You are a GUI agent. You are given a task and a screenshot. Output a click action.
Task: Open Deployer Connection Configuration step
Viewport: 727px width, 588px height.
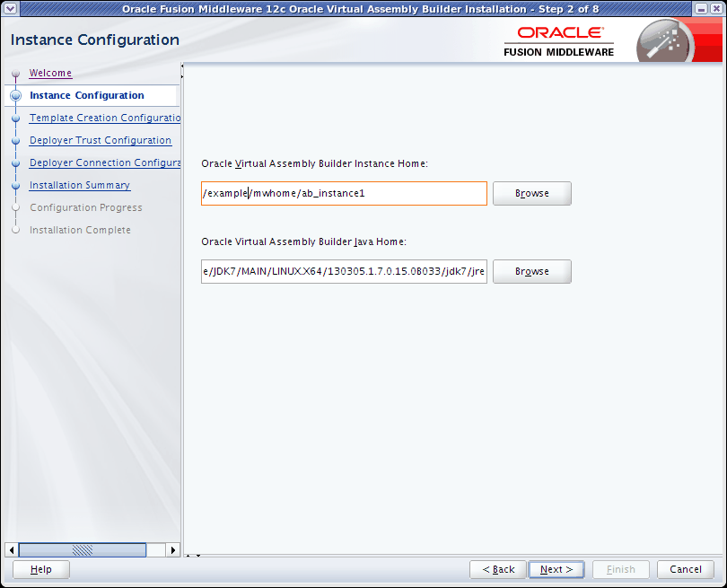click(x=105, y=162)
